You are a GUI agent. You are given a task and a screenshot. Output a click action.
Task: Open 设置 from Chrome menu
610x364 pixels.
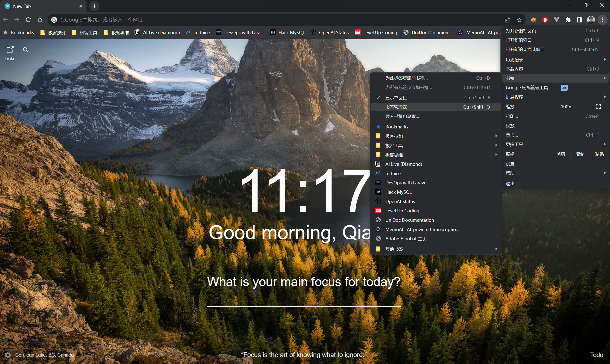[x=510, y=164]
